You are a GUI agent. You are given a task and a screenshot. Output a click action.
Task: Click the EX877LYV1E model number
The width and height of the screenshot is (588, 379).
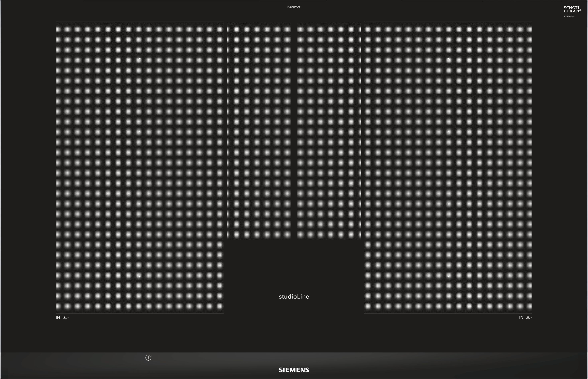(294, 7)
